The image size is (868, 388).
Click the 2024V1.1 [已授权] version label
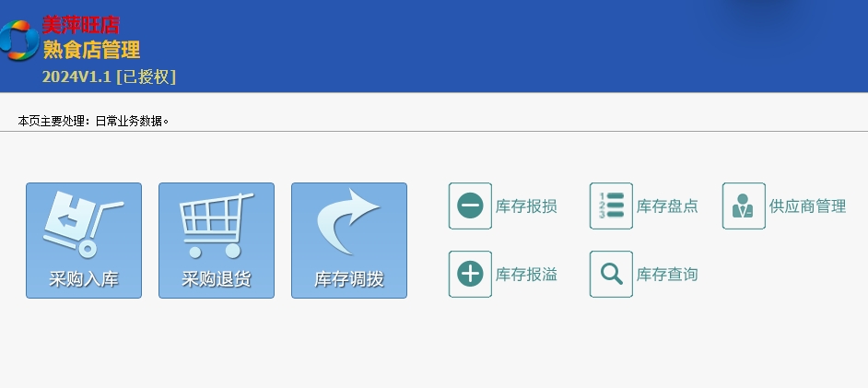pyautogui.click(x=109, y=76)
